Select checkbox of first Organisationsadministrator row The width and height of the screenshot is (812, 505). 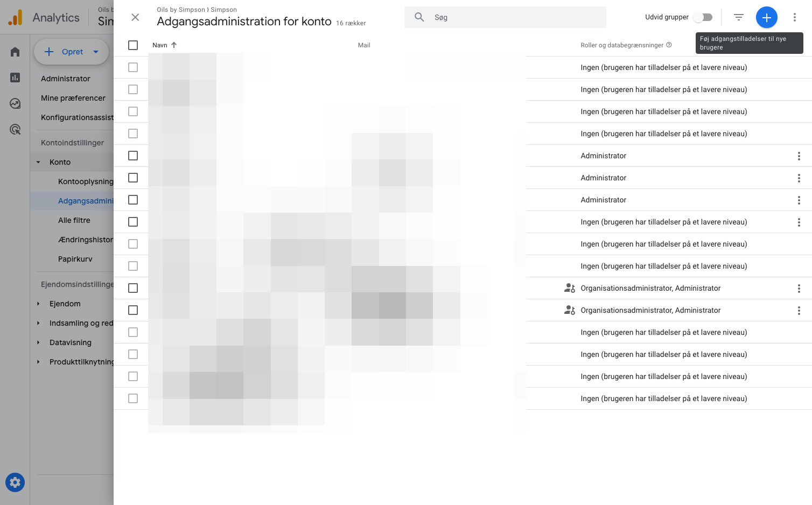point(133,288)
